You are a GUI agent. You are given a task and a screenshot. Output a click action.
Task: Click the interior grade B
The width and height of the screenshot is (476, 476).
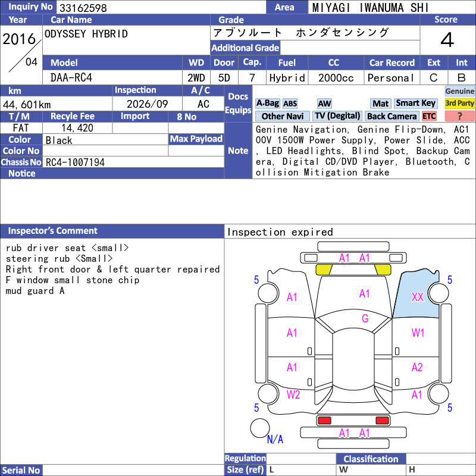click(x=462, y=78)
